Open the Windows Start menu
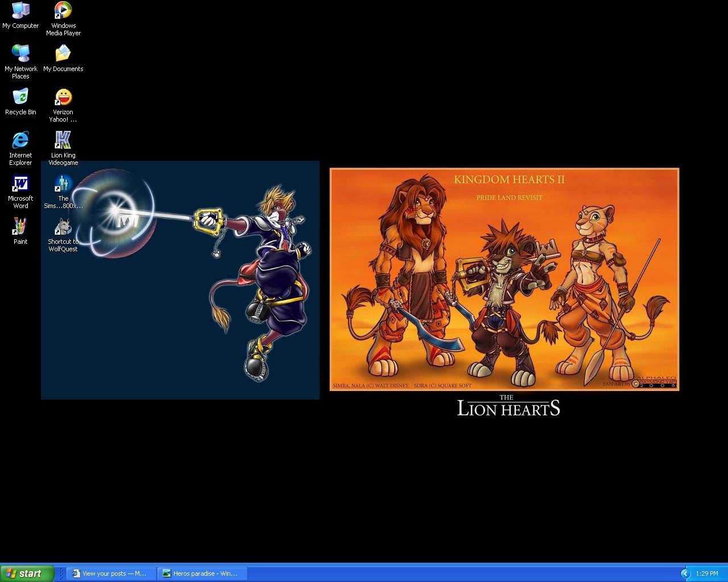The height and width of the screenshot is (582, 728). (x=27, y=573)
